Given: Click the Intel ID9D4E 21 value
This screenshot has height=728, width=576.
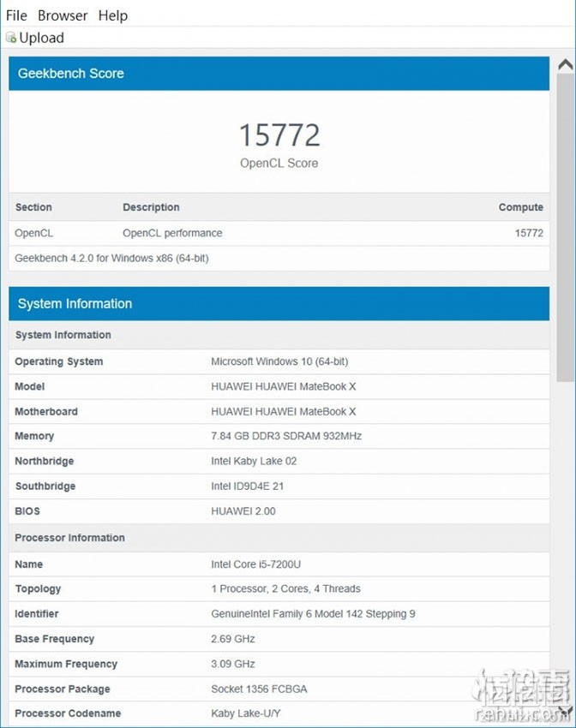Looking at the screenshot, I should coord(247,486).
